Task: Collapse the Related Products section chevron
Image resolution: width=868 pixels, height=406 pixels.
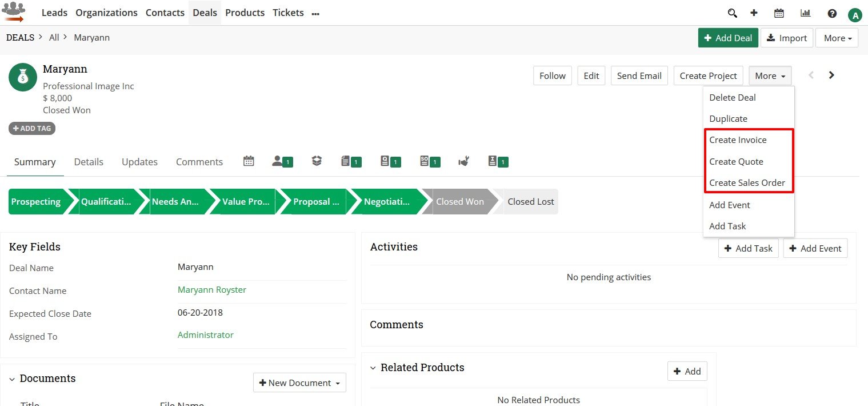Action: (373, 368)
